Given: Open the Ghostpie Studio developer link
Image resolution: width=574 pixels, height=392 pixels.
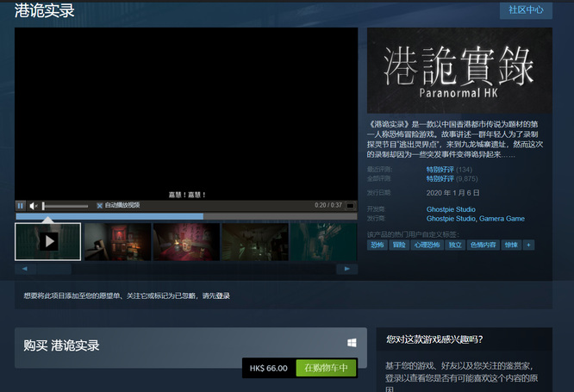Looking at the screenshot, I should coord(451,209).
